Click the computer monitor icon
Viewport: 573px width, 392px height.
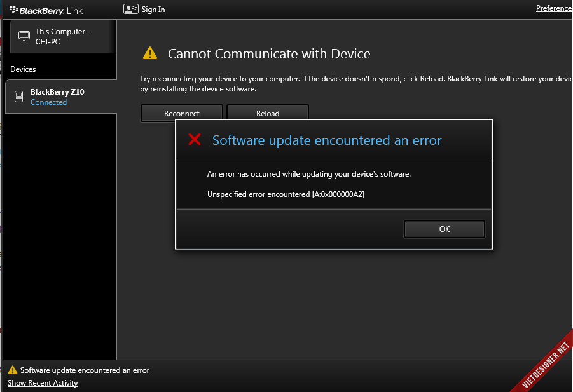[x=24, y=36]
